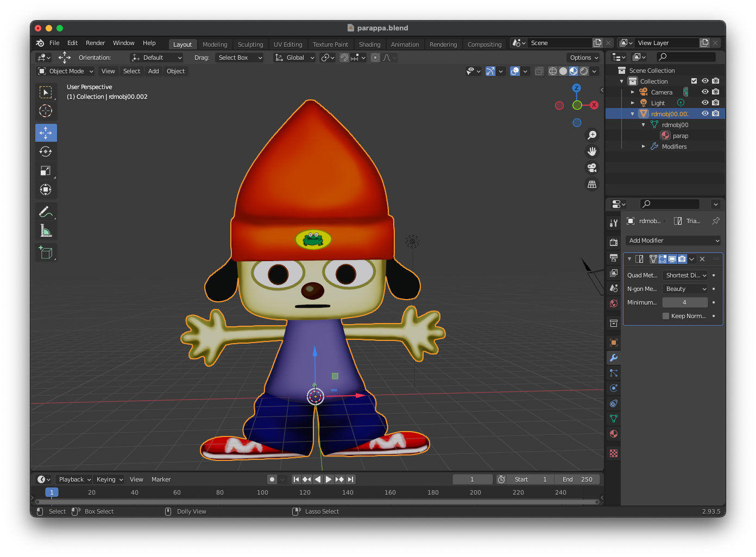Select the Annotate tool
The width and height of the screenshot is (756, 557).
46,212
